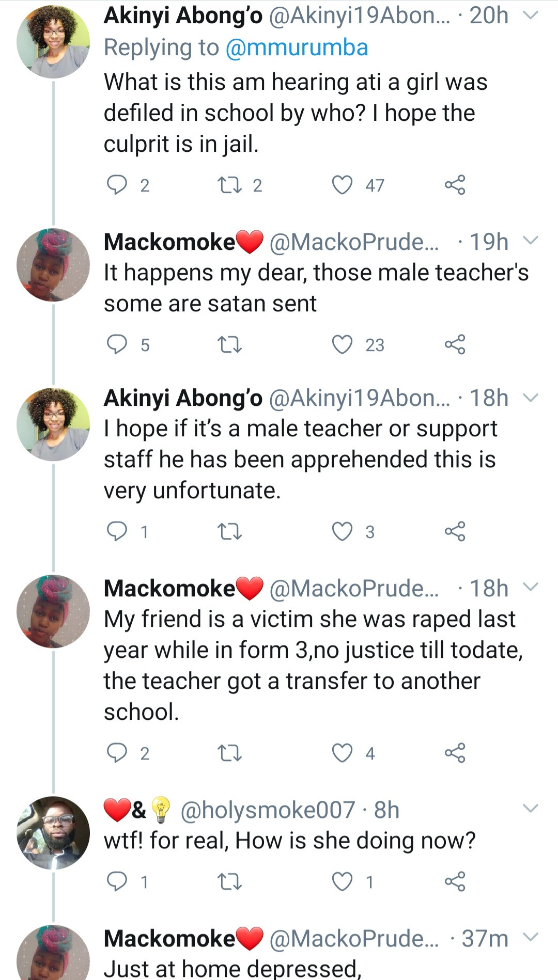The width and height of the screenshot is (558, 980).
Task: Retweet Akinyi's 'very unfortunate' tweet
Action: click(x=229, y=531)
